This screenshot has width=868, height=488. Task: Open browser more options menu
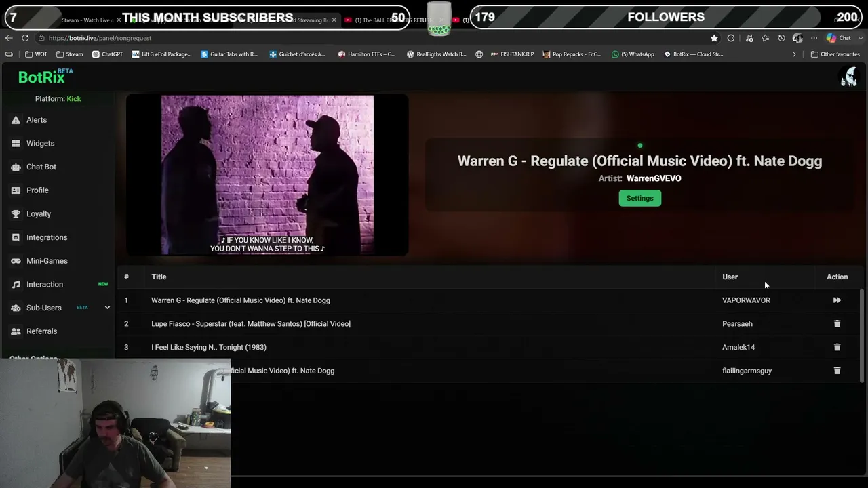(814, 38)
